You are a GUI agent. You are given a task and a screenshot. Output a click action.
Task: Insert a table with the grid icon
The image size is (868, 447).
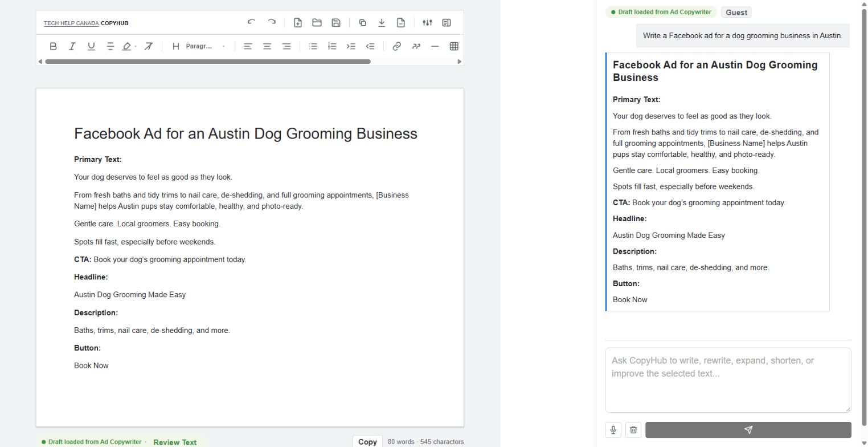(454, 46)
